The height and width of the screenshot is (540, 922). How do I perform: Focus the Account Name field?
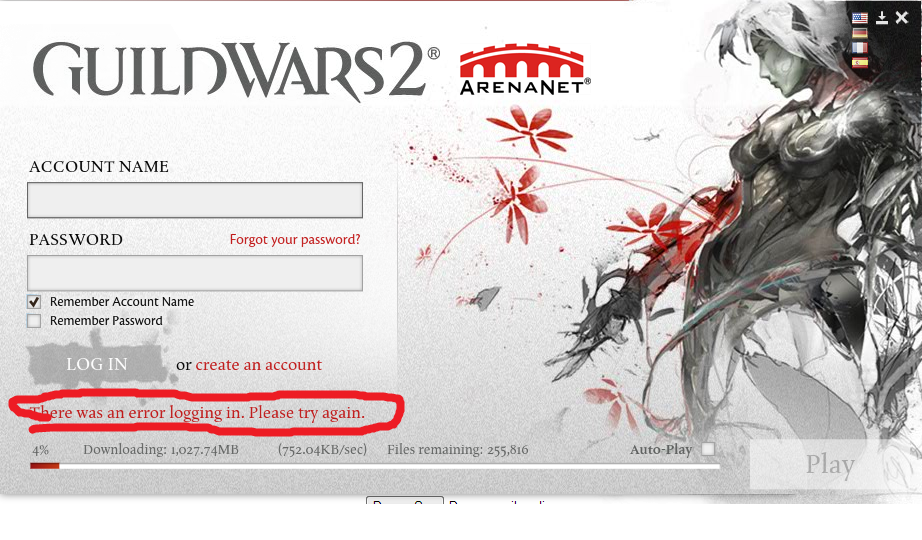point(195,200)
